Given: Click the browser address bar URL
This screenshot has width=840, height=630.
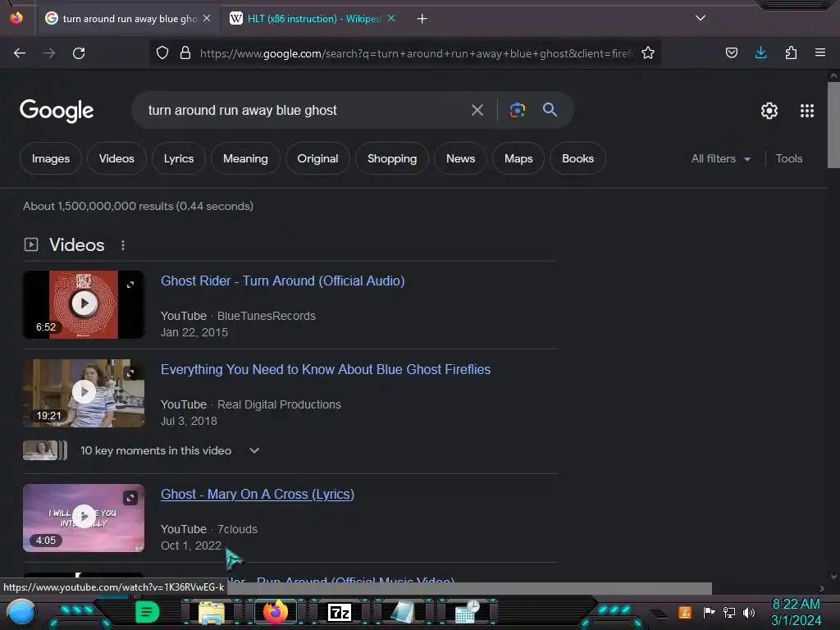Looking at the screenshot, I should pos(416,53).
